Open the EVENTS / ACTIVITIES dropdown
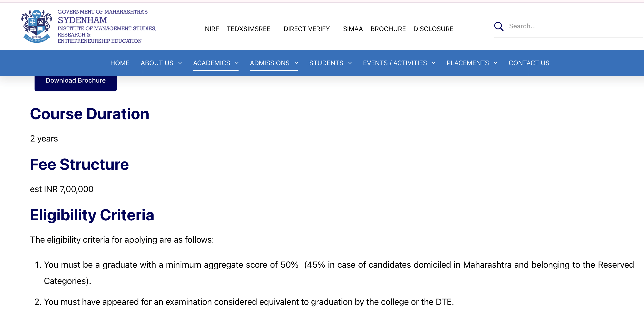This screenshot has width=644, height=315. [399, 63]
